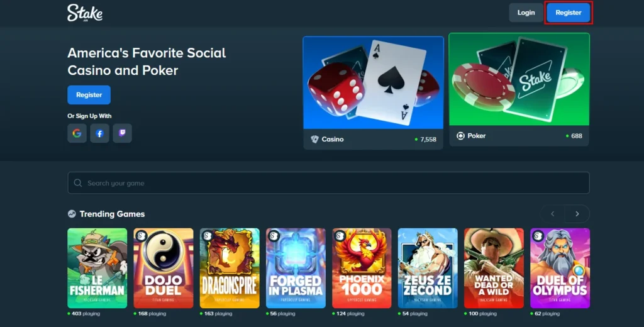Click Register below the Social Casino heading

pos(89,95)
